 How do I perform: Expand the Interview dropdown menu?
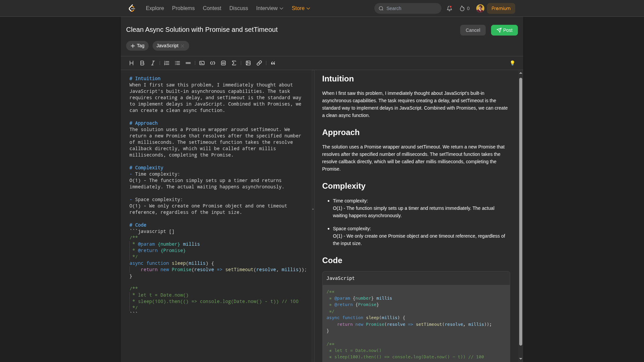(270, 8)
